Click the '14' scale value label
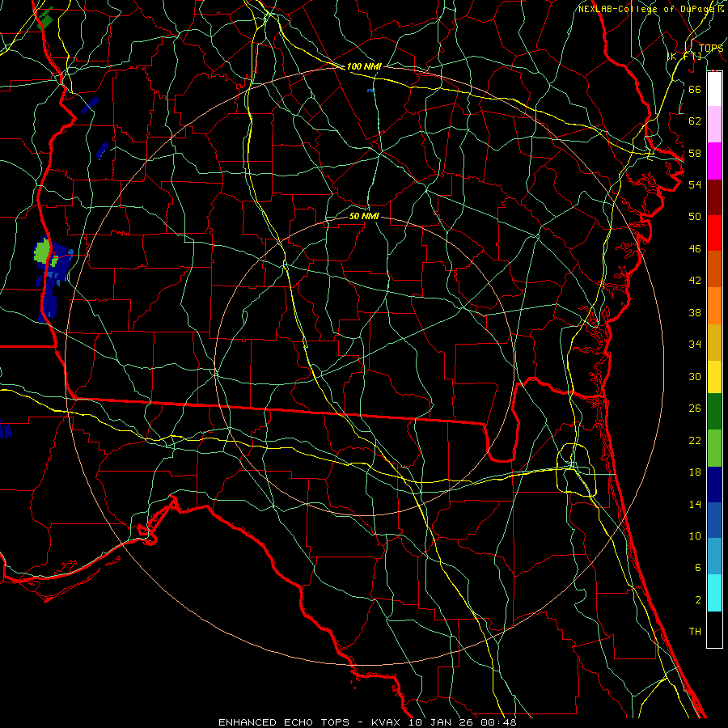 (x=695, y=504)
